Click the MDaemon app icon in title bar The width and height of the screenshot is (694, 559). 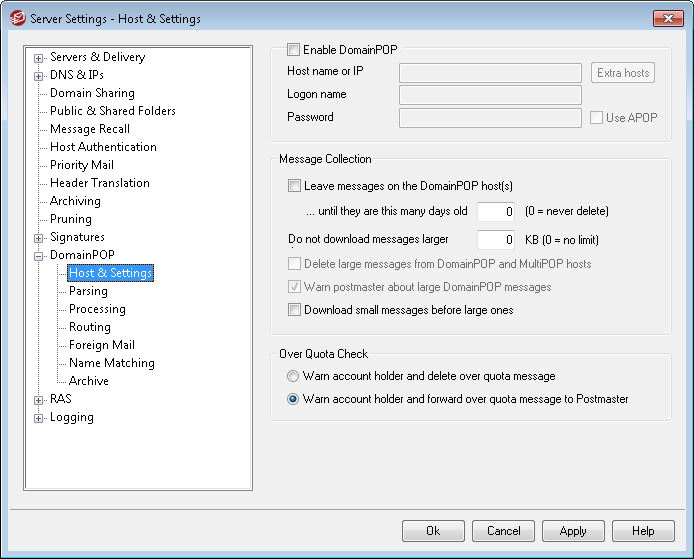point(18,18)
